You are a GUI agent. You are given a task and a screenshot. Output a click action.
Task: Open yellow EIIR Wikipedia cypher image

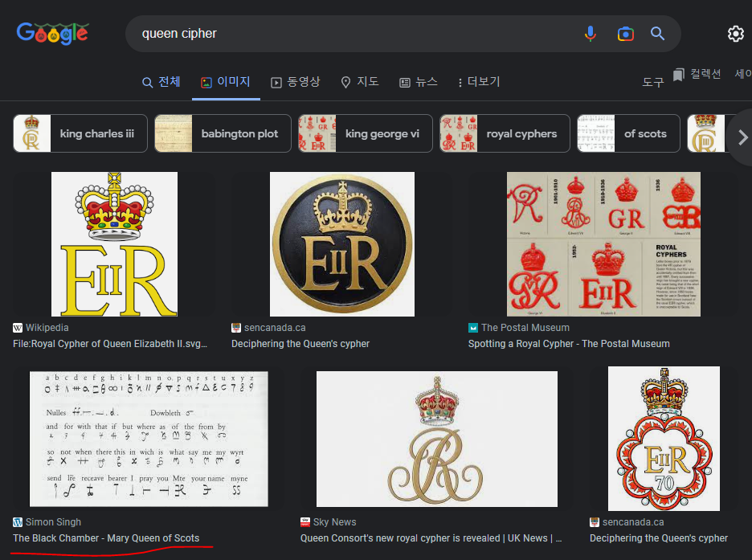(x=114, y=244)
